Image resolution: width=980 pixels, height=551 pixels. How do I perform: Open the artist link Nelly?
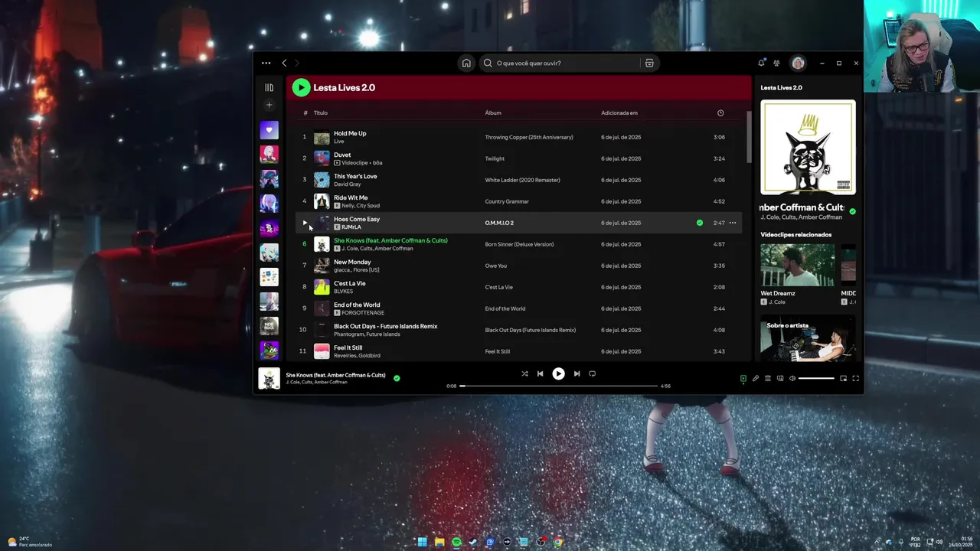point(348,206)
